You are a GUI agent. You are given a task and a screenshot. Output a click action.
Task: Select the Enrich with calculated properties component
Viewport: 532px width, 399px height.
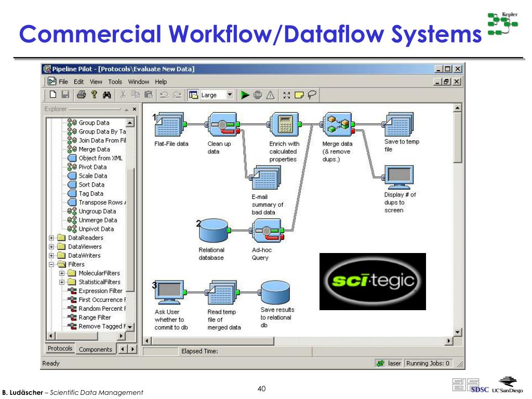[285, 125]
